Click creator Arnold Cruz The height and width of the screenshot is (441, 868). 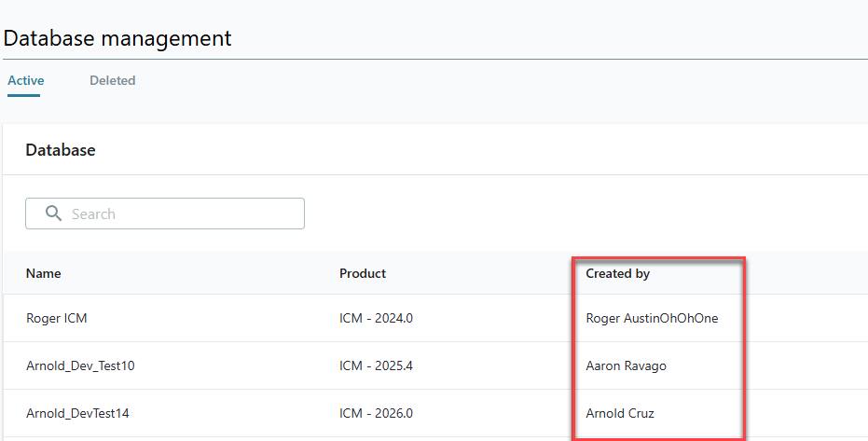coord(620,413)
